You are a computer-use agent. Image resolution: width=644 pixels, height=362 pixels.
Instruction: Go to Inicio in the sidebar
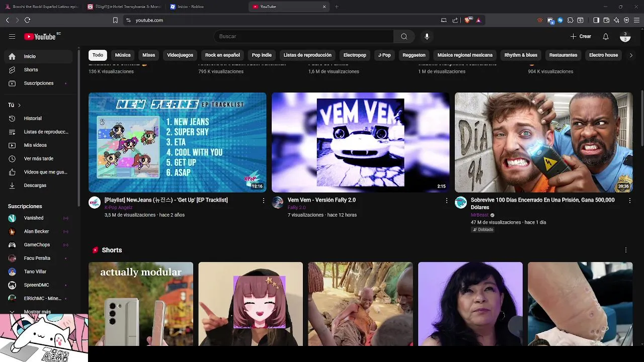click(38, 56)
